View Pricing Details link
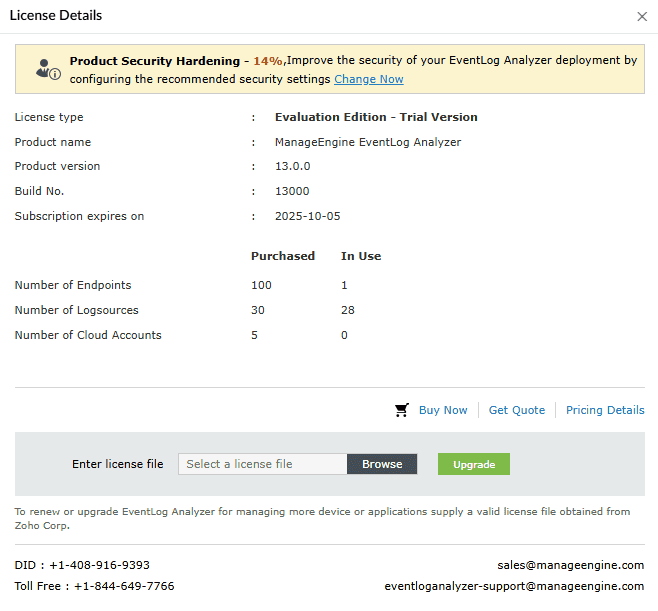658x611 pixels. tap(605, 410)
